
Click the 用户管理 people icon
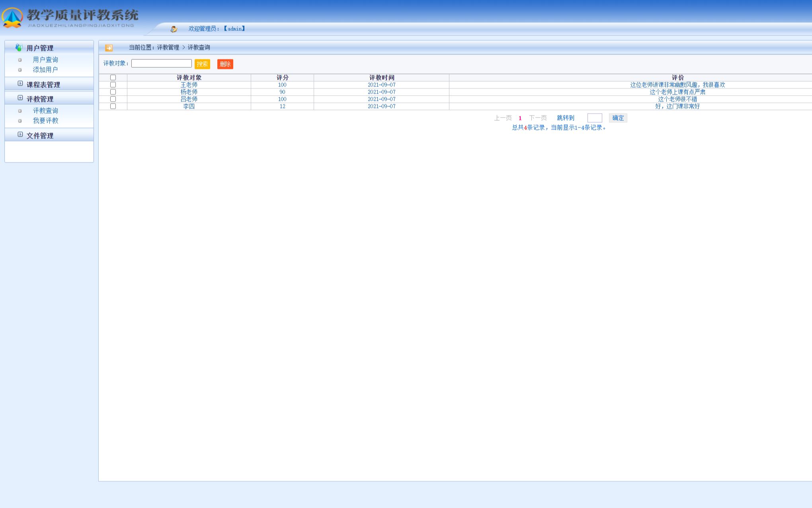(19, 48)
